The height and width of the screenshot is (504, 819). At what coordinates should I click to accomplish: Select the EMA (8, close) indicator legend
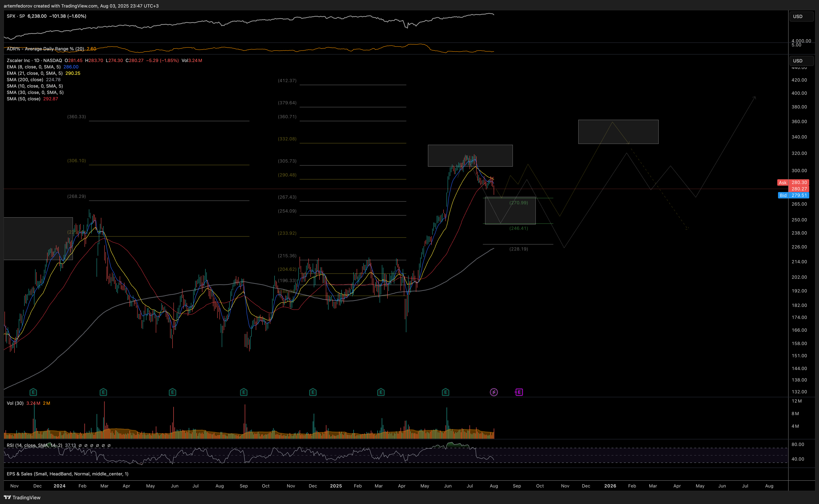pos(34,67)
